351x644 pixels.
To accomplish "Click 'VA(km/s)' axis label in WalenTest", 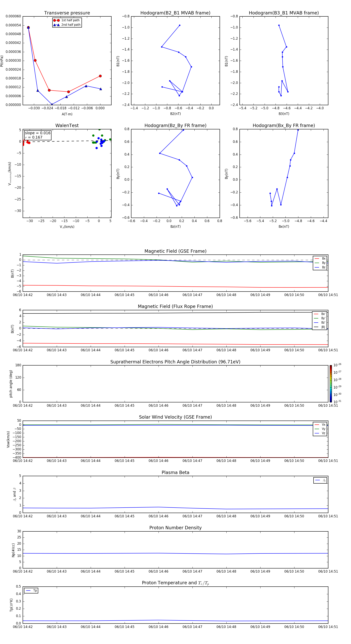I will [x=67, y=227].
